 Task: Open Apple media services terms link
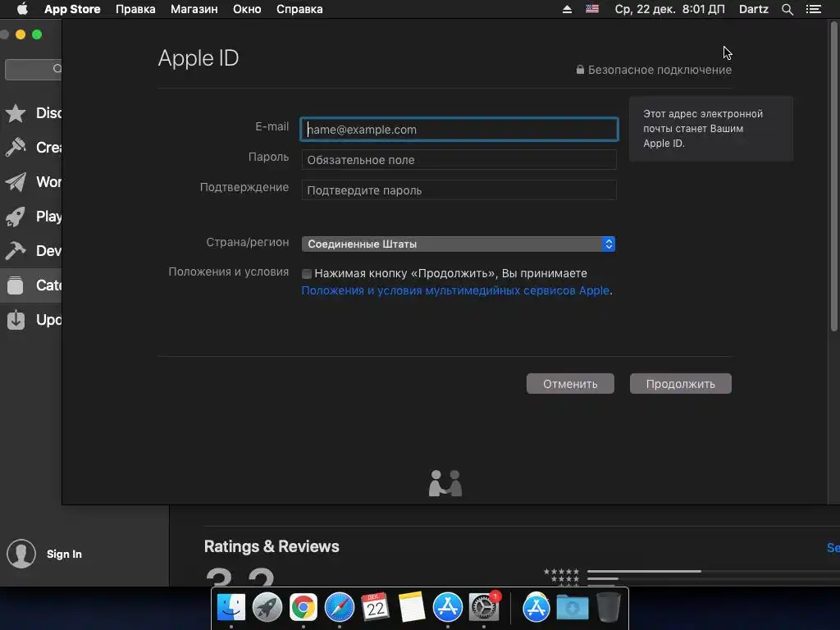point(455,290)
